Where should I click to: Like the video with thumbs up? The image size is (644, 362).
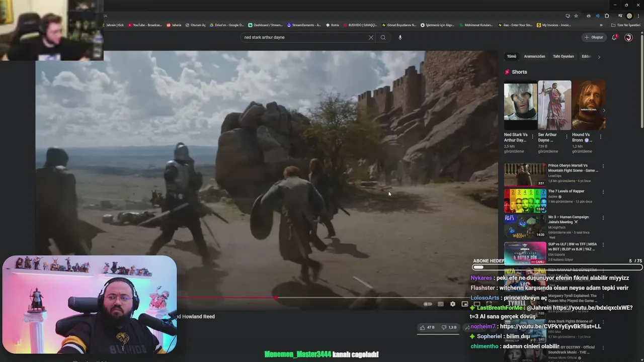coord(428,327)
